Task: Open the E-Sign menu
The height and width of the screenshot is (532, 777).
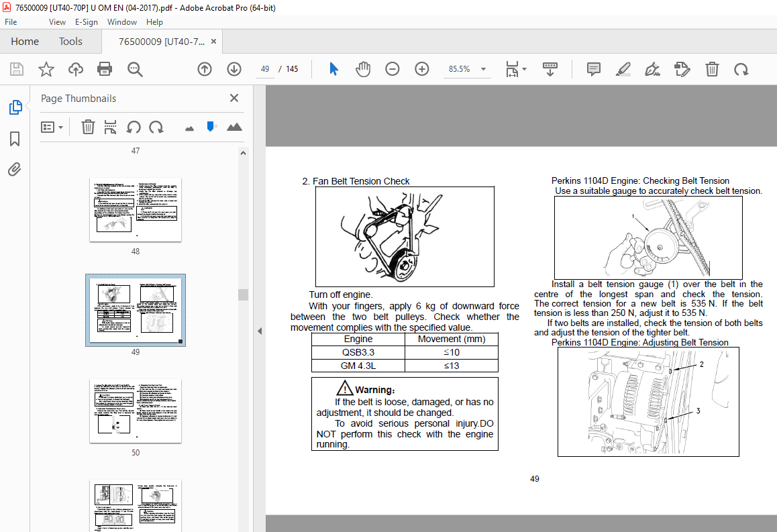Action: coord(87,21)
